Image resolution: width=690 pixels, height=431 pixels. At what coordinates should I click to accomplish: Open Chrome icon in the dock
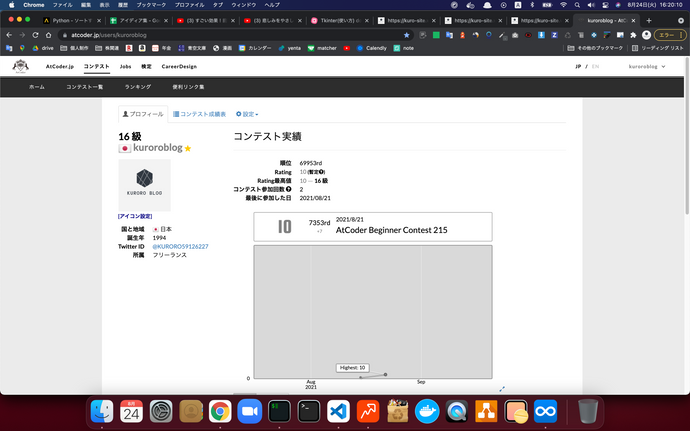[x=220, y=412]
